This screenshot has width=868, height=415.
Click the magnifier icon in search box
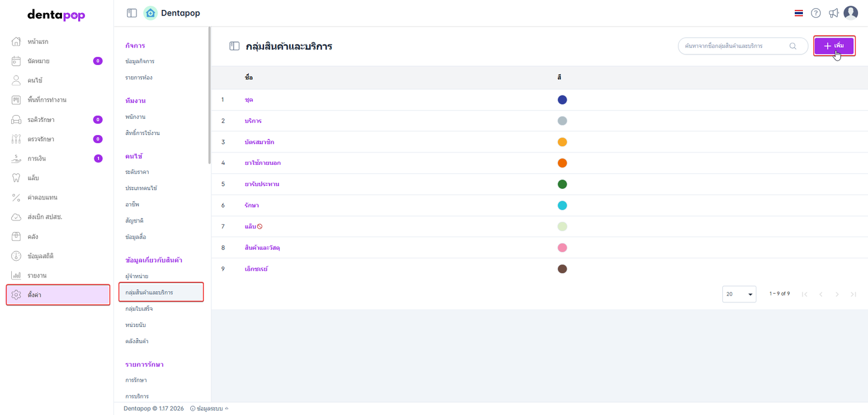coord(793,46)
